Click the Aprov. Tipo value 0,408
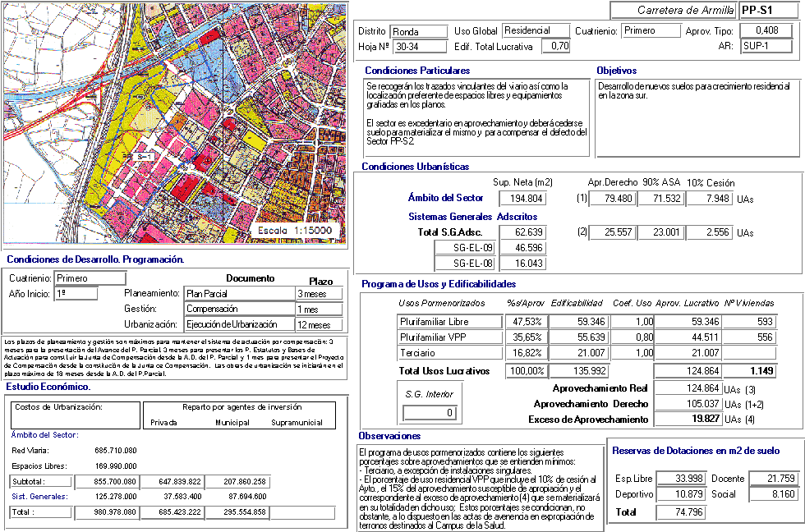The height and width of the screenshot is (532, 805). 766,31
